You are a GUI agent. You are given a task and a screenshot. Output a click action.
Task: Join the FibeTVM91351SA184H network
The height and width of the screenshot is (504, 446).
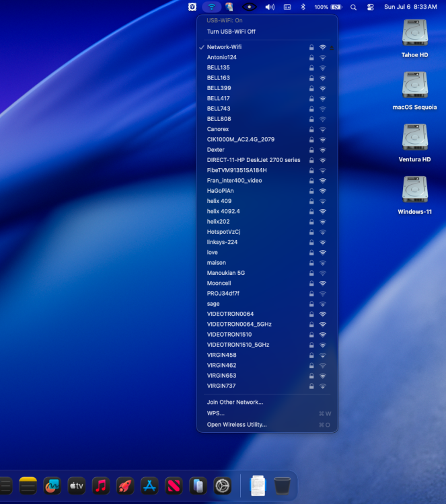coord(267,171)
